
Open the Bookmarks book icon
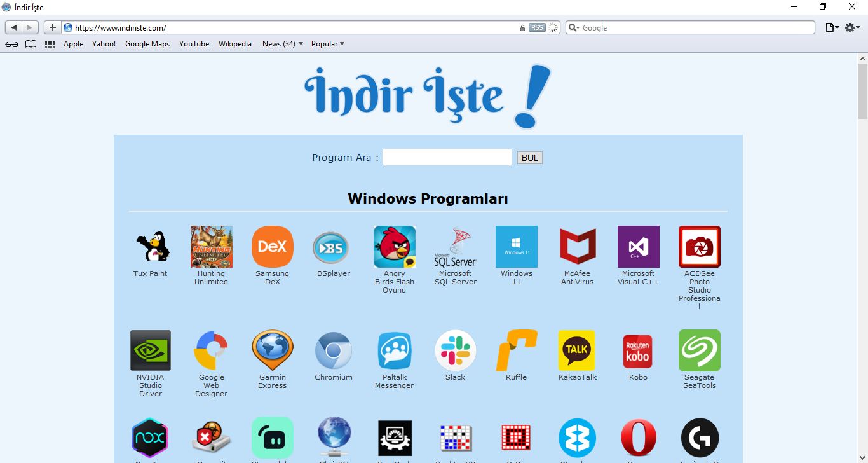[x=31, y=44]
